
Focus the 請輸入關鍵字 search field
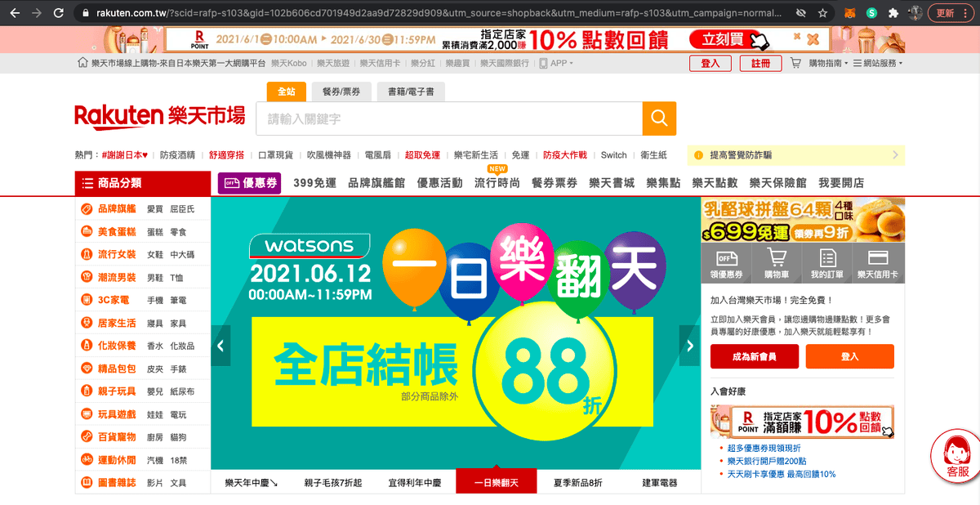pos(449,118)
